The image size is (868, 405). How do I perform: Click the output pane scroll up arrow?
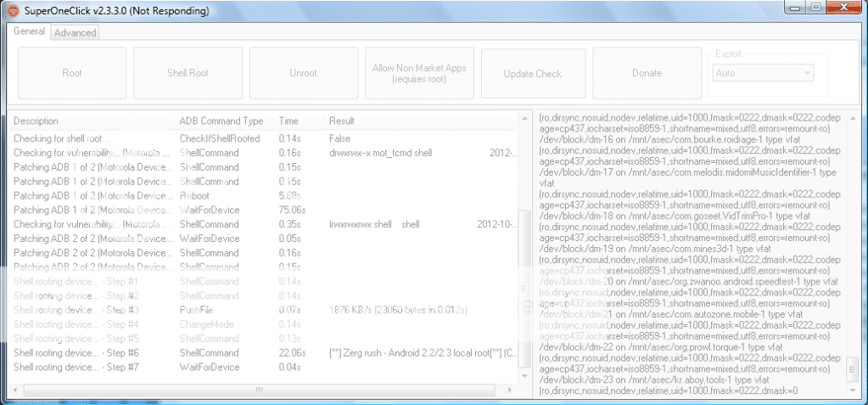[853, 118]
